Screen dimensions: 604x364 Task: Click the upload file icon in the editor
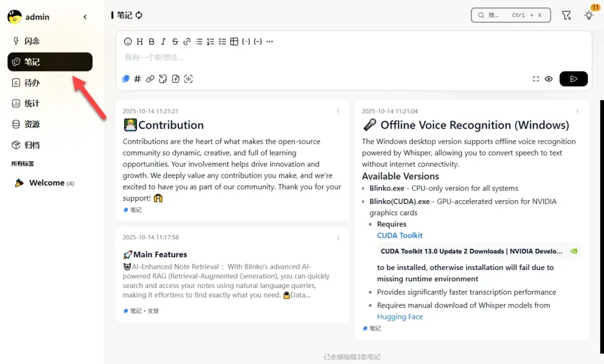click(176, 79)
